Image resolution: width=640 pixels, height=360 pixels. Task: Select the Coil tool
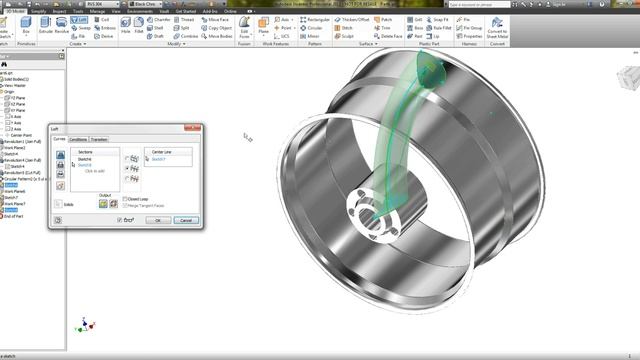[x=102, y=20]
